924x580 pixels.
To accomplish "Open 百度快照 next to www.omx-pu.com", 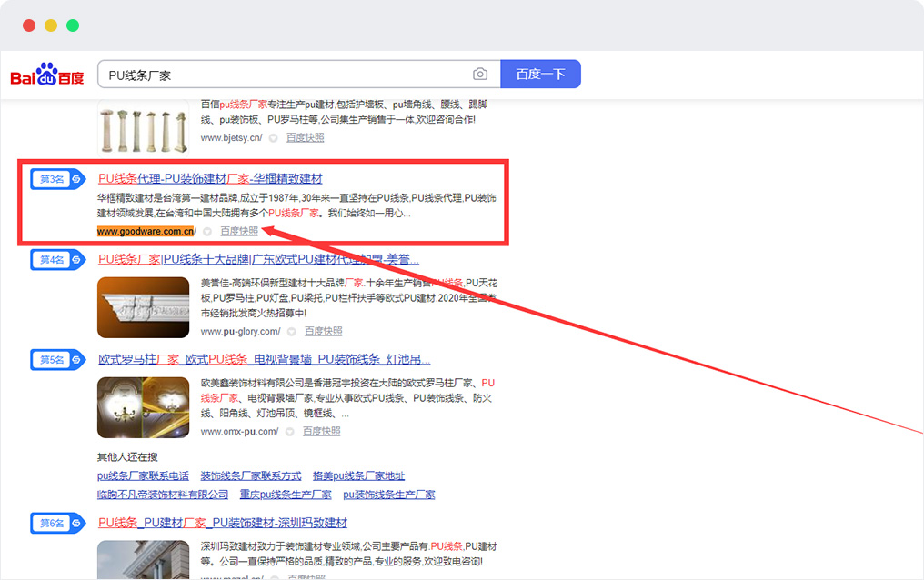I will tap(322, 432).
